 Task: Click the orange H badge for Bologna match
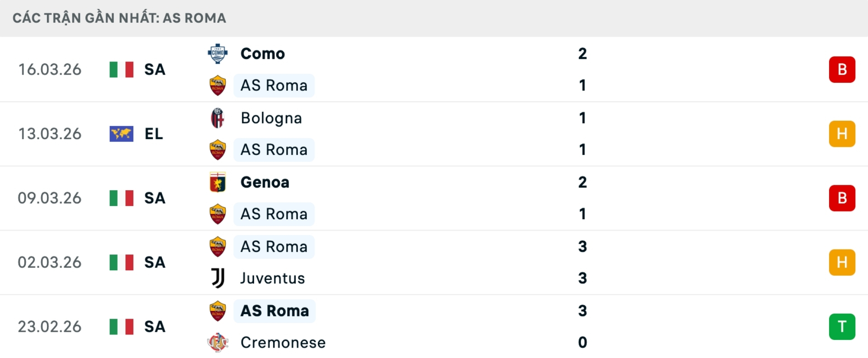(x=842, y=134)
